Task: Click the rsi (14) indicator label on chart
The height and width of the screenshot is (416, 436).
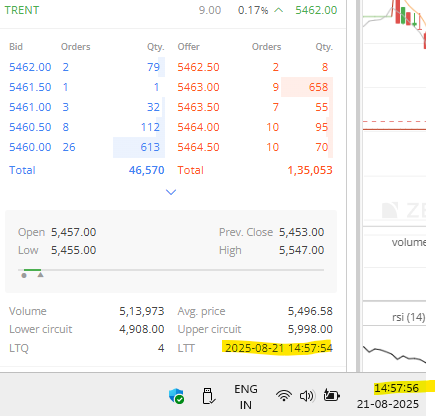Action: point(409,317)
